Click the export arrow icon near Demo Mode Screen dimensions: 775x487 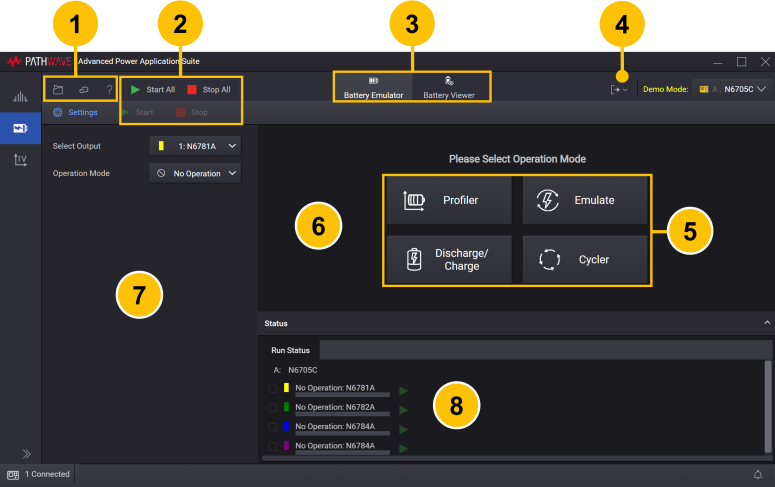point(619,89)
